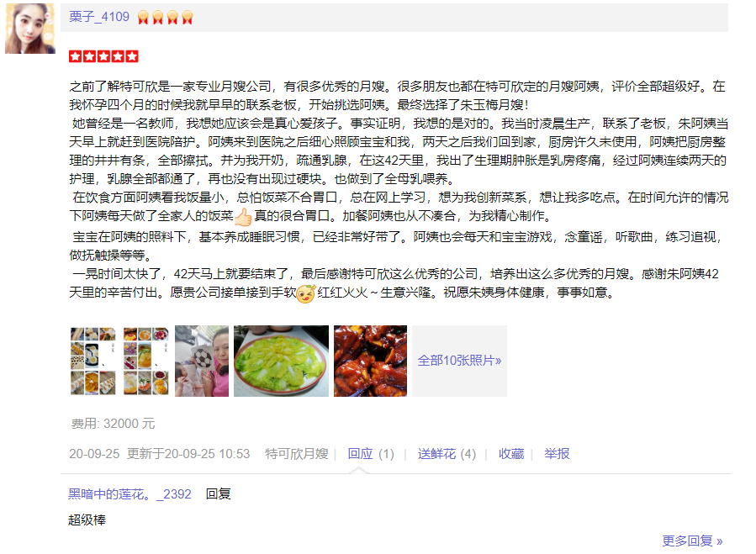The width and height of the screenshot is (756, 554).
Task: Open the green cabbage dish photo
Action: pos(281,361)
